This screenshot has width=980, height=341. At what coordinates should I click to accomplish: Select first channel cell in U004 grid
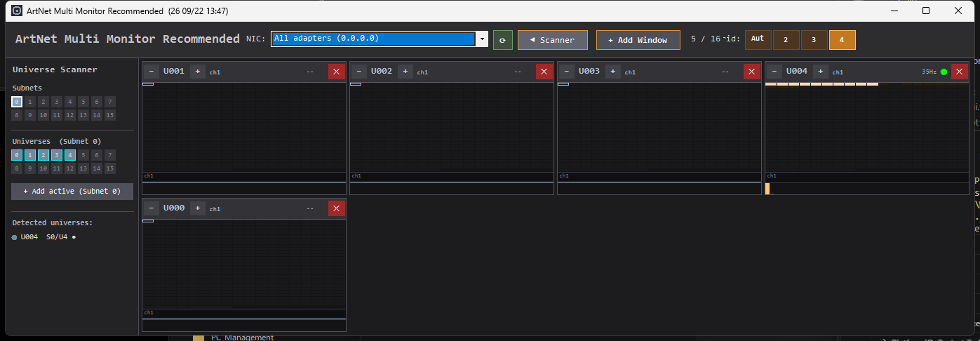tap(770, 84)
